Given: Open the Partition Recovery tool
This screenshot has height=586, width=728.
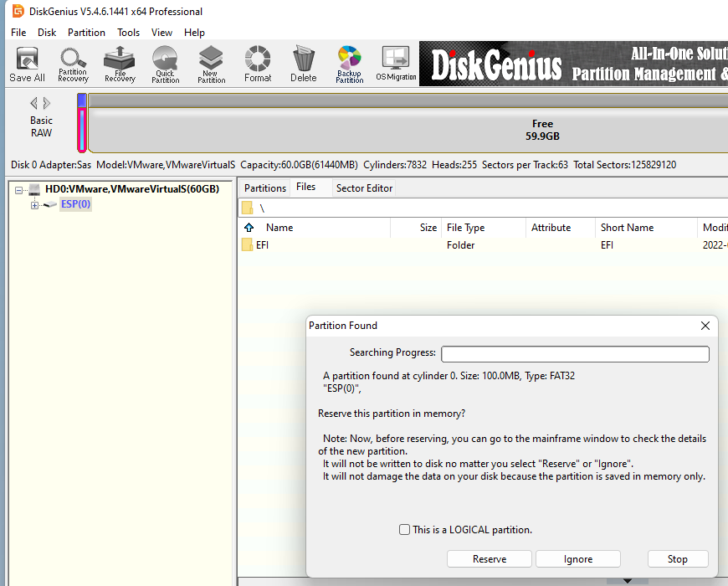Looking at the screenshot, I should pos(73,64).
